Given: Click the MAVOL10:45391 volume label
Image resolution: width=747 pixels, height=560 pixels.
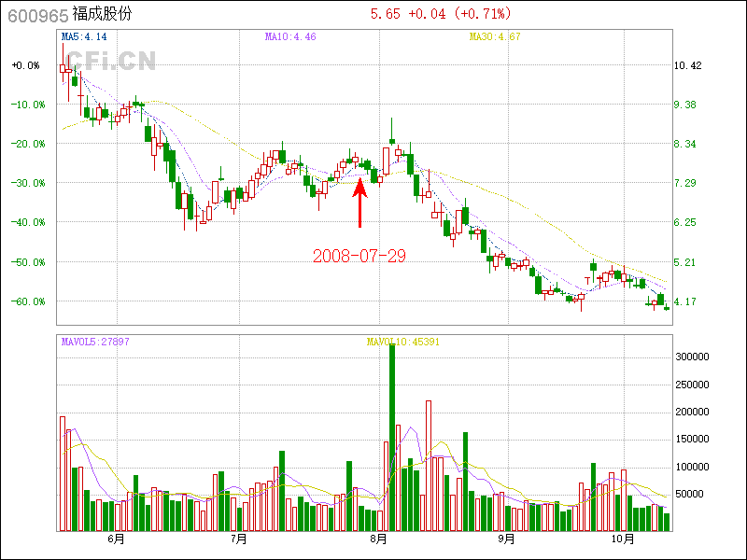Looking at the screenshot, I should pyautogui.click(x=403, y=342).
